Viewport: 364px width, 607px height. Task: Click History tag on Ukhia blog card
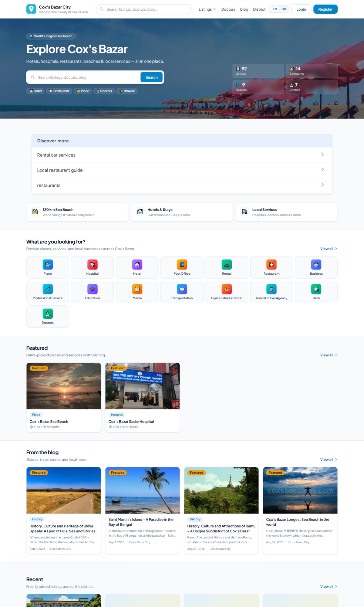click(x=37, y=519)
